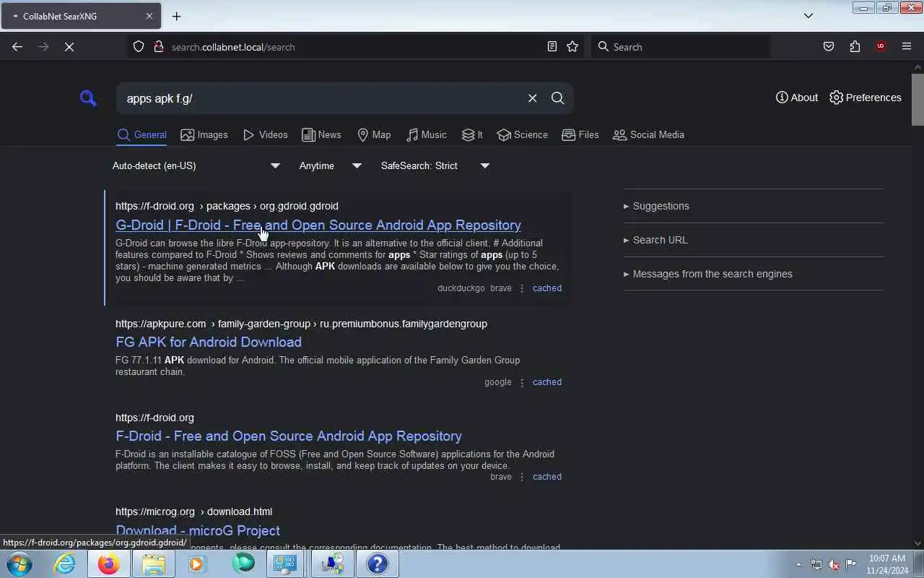
Task: Click the site security padlock icon
Action: [159, 47]
